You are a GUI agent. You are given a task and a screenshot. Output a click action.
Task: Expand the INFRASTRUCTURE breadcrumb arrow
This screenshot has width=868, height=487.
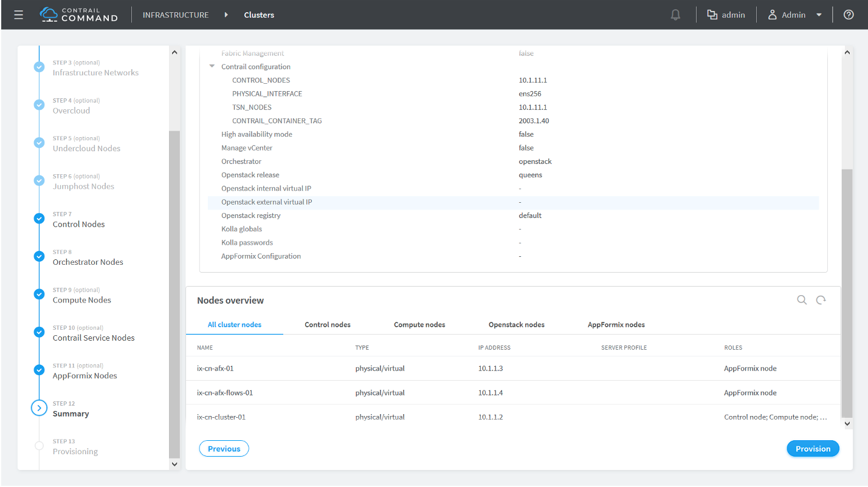click(226, 15)
